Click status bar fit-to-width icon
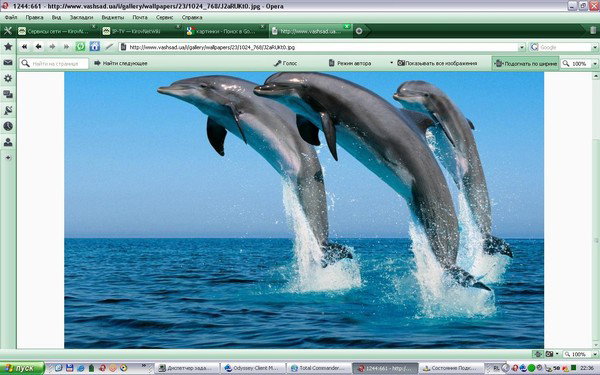This screenshot has width=600, height=375. pyautogui.click(x=538, y=354)
